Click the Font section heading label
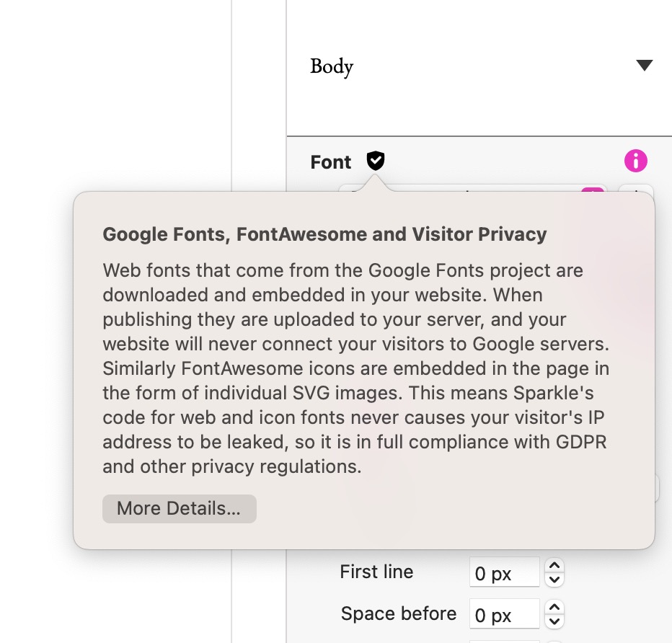 tap(330, 162)
